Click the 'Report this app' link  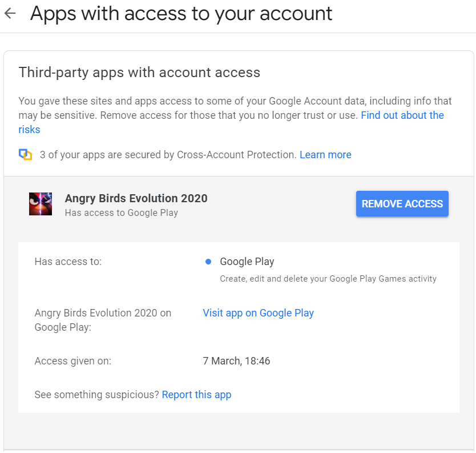(196, 395)
